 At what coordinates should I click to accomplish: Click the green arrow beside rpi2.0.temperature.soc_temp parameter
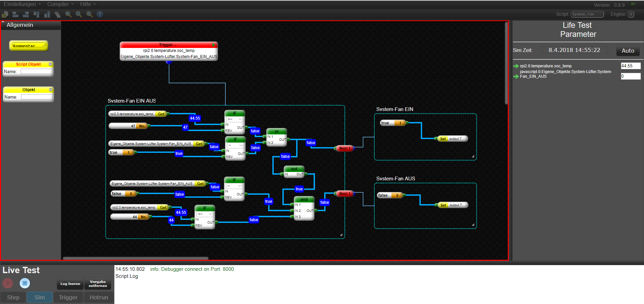[516, 66]
